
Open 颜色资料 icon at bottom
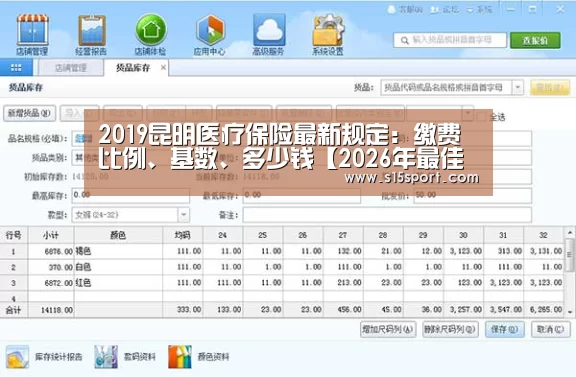coord(180,356)
